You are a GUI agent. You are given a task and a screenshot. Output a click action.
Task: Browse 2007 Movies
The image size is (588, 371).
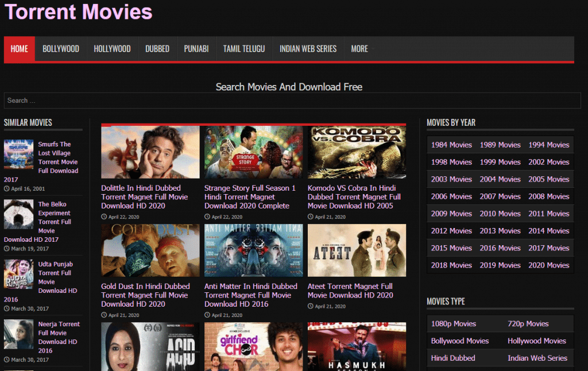pyautogui.click(x=500, y=196)
